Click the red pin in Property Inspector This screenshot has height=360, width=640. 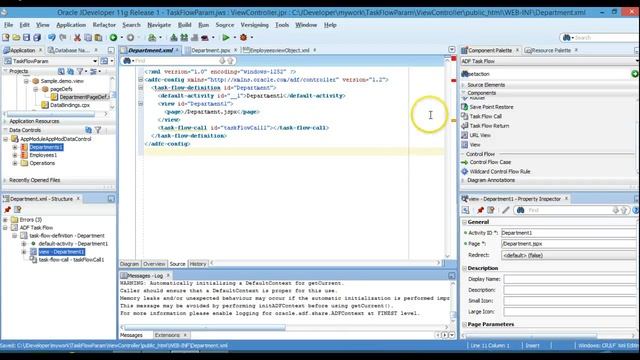click(x=480, y=210)
